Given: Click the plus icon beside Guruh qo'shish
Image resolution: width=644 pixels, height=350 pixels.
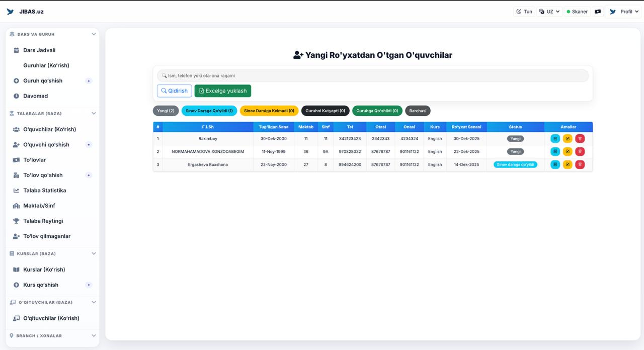Looking at the screenshot, I should click(89, 81).
